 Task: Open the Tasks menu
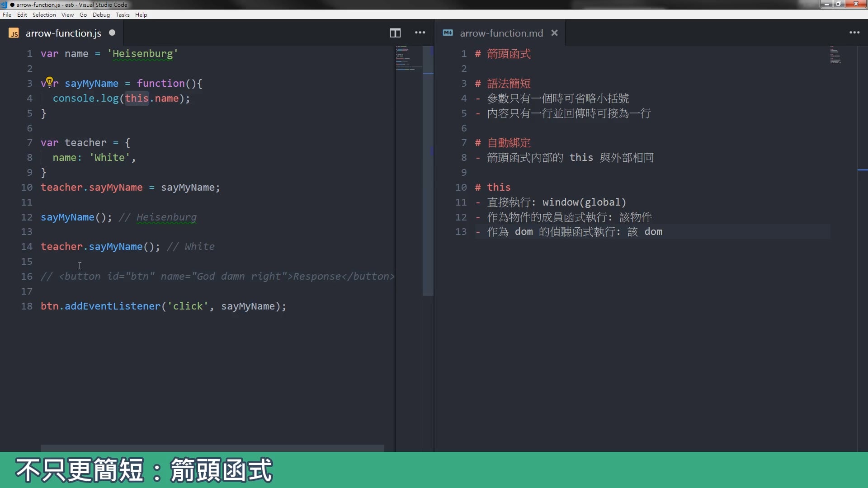pos(123,15)
